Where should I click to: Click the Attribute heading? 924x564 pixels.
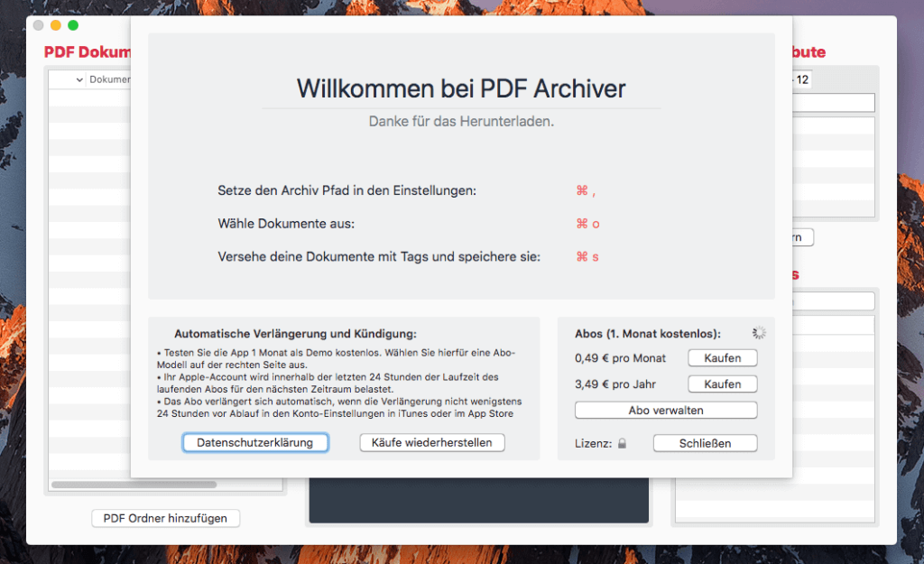click(x=808, y=52)
